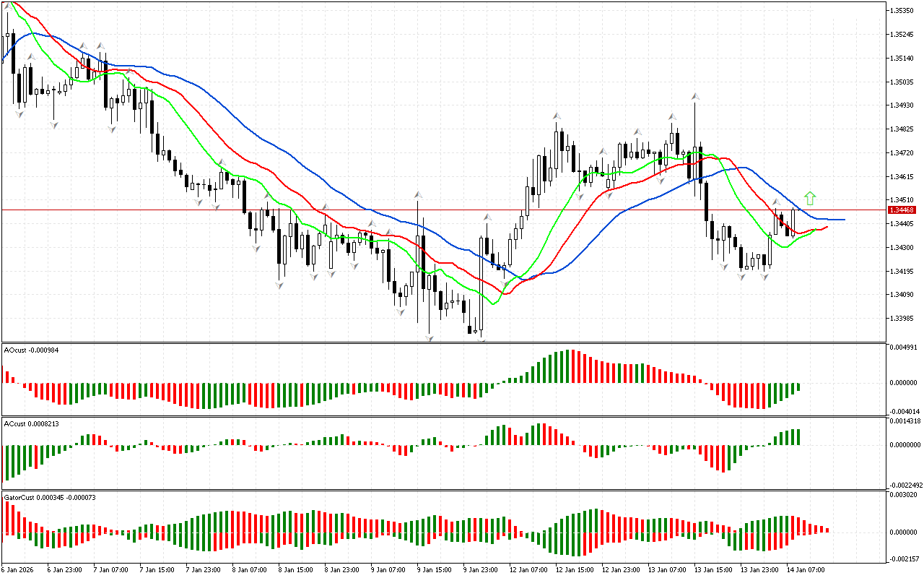
Task: Select the 0.003020 value on Gator scale
Action: tap(904, 495)
